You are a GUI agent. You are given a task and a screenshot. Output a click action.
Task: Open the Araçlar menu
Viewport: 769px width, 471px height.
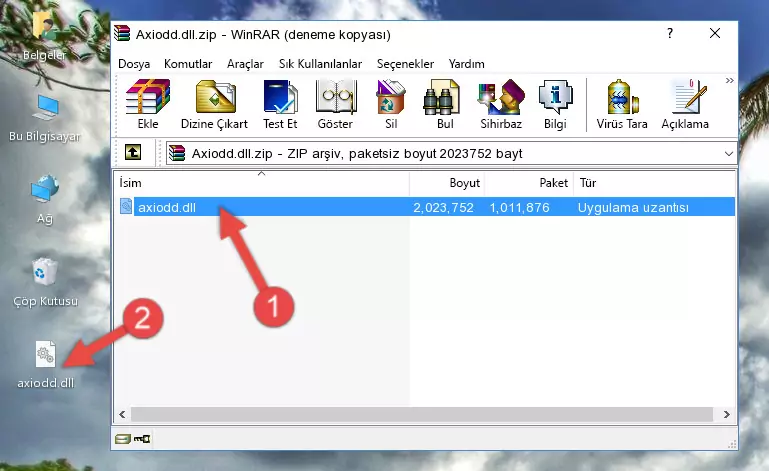pyautogui.click(x=245, y=64)
